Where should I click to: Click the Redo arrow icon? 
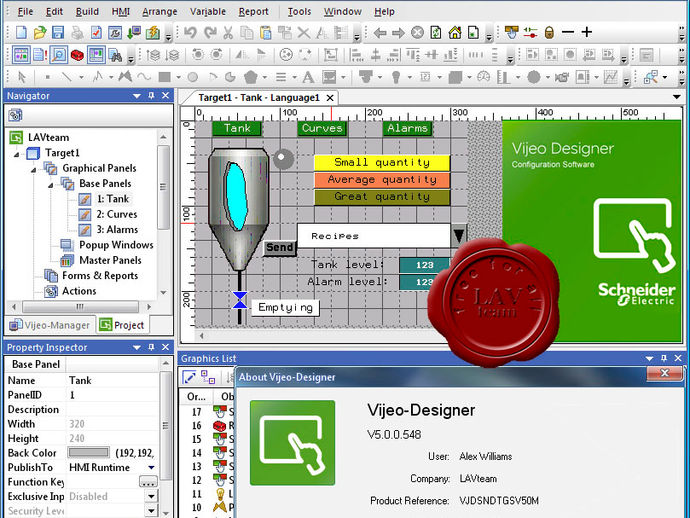210,33
